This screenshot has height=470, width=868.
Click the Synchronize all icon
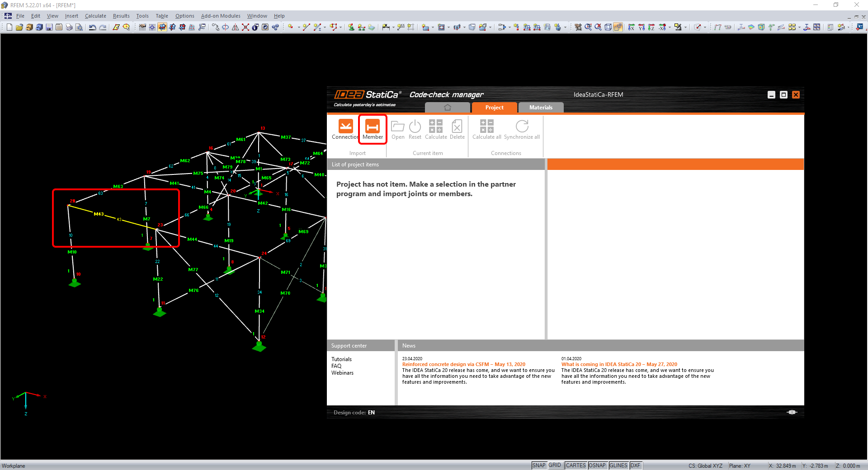point(522,127)
